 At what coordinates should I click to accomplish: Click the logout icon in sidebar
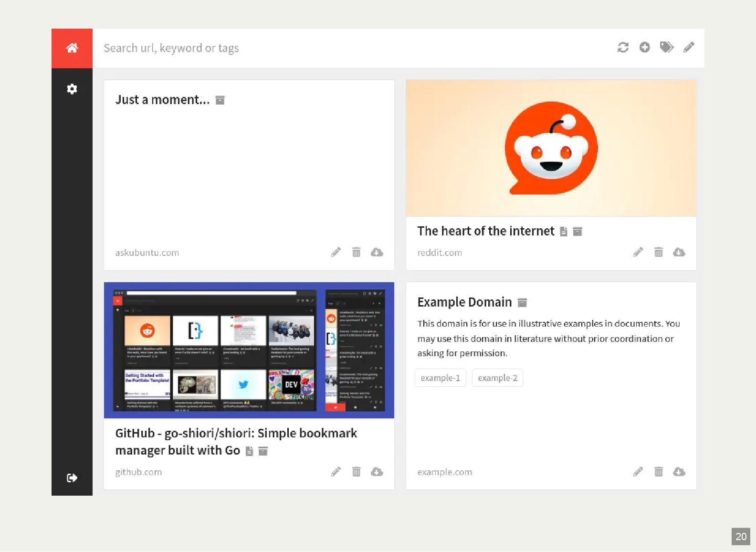[x=72, y=478]
